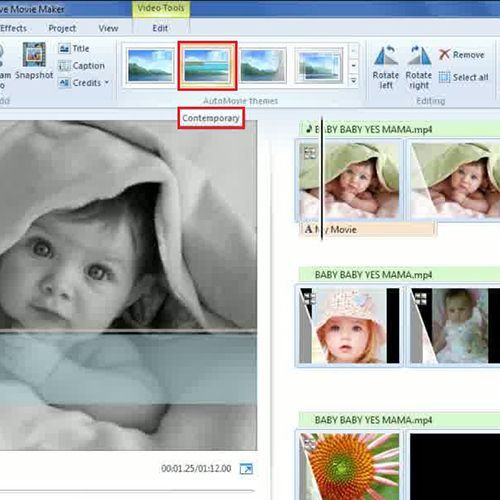This screenshot has height=500, width=500.
Task: Rotate the clip left
Action: [x=386, y=67]
